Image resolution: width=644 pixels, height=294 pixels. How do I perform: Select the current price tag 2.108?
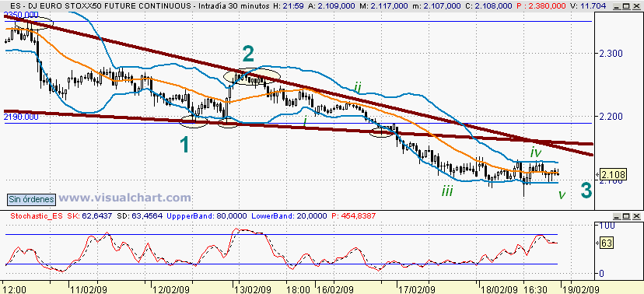pos(614,175)
